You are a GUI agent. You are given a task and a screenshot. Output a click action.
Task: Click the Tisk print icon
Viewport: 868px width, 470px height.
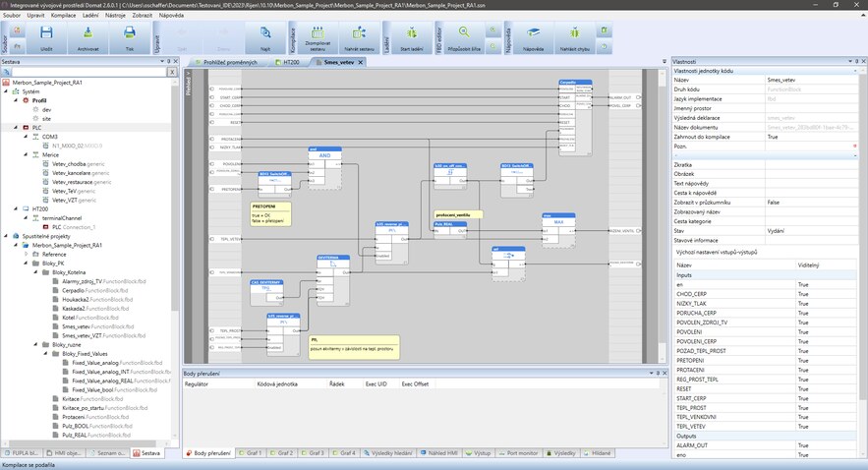point(130,36)
